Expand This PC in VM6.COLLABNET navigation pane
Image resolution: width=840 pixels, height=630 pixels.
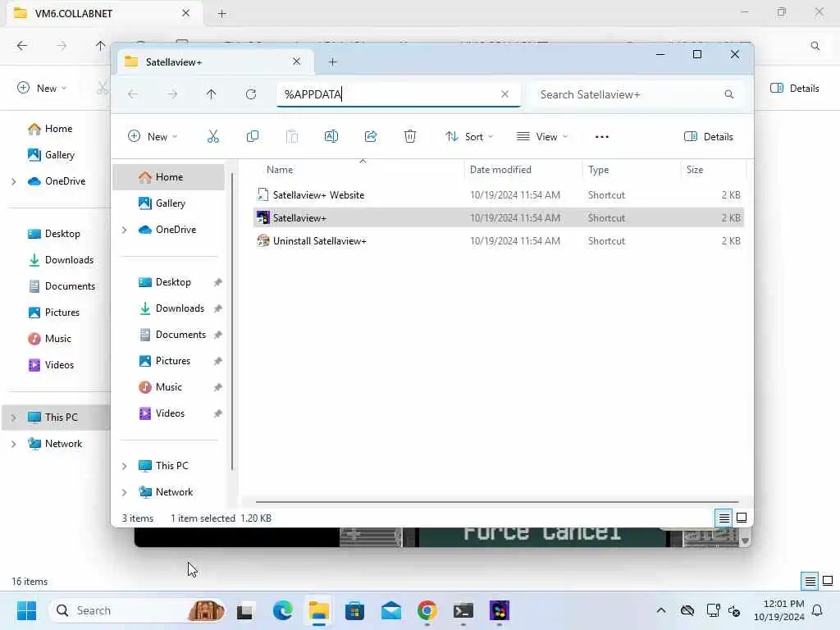(14, 418)
